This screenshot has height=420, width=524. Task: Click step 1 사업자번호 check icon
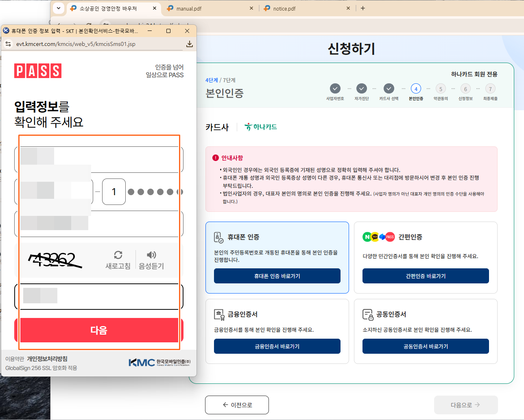pyautogui.click(x=335, y=88)
